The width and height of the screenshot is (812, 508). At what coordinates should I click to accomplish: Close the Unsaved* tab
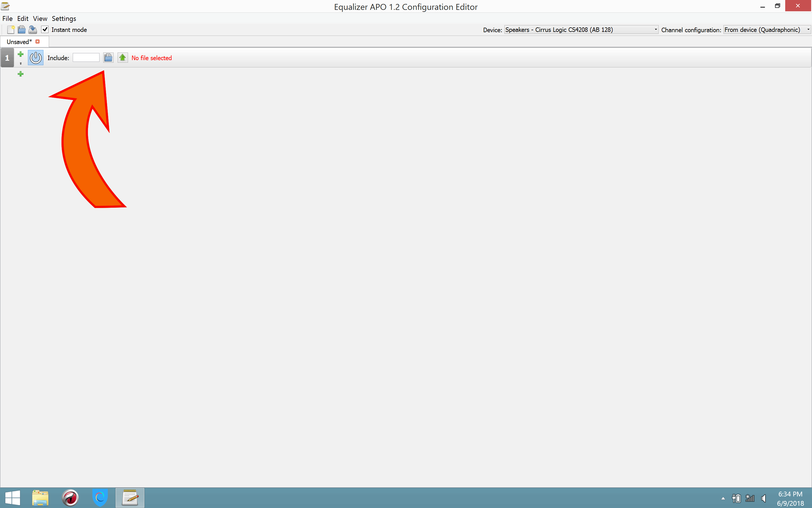[37, 41]
